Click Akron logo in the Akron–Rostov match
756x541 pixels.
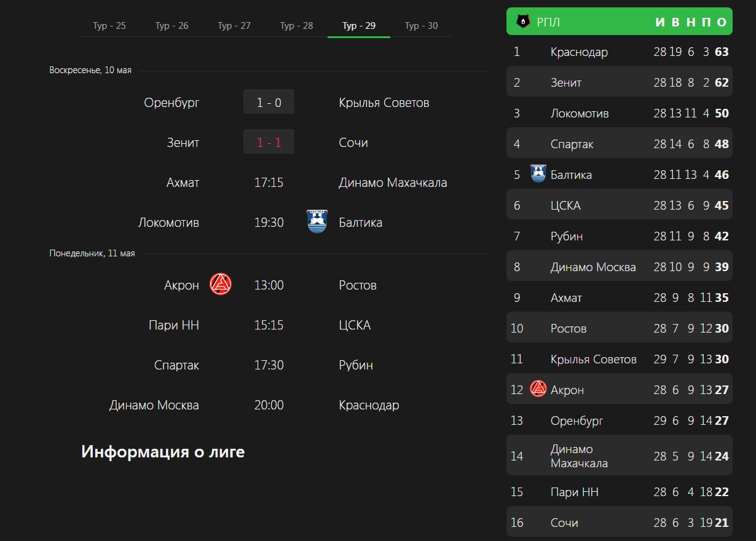tap(221, 285)
